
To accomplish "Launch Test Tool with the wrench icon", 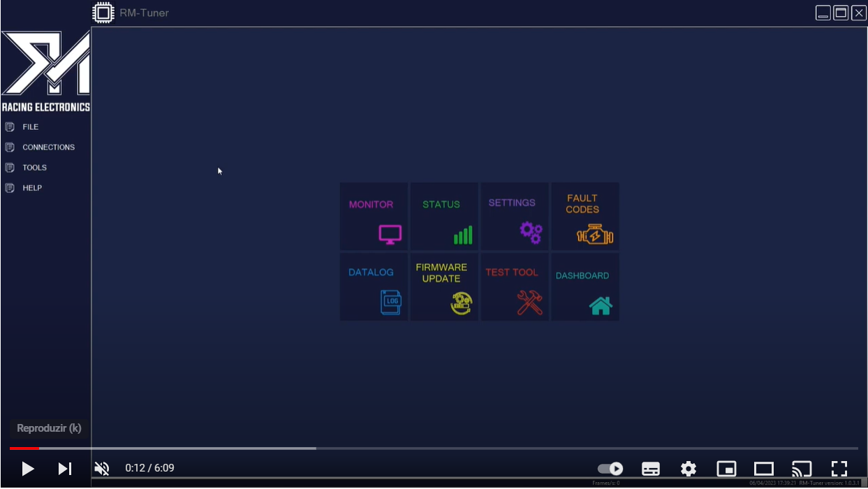I will (x=529, y=301).
